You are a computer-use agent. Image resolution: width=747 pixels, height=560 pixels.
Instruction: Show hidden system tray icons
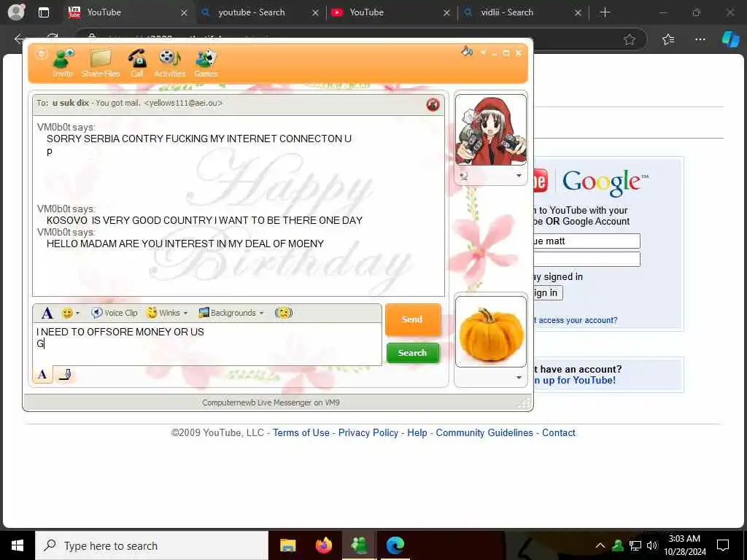point(600,545)
